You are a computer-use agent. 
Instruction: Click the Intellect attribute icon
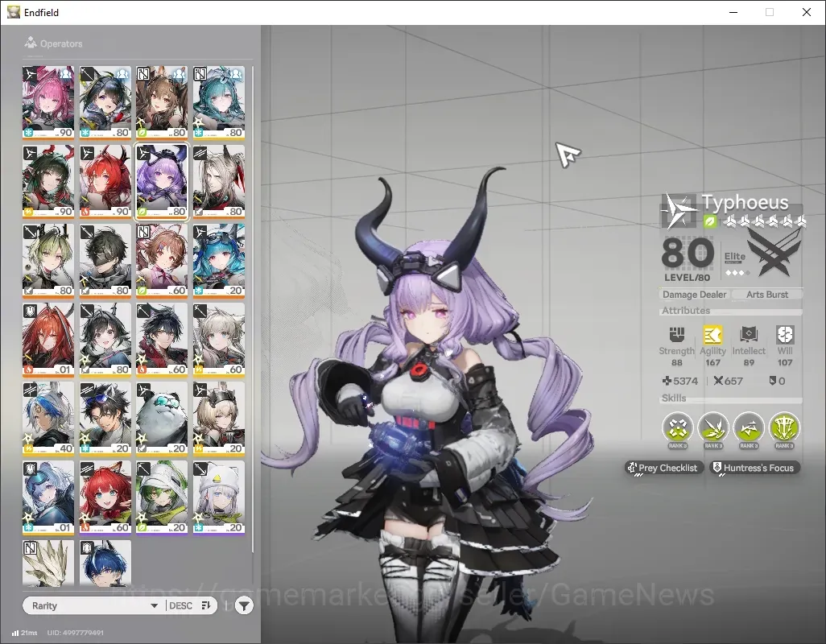[749, 335]
